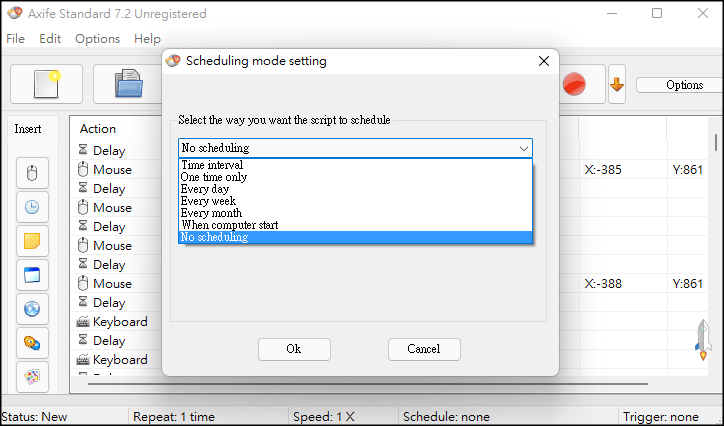The height and width of the screenshot is (426, 724).
Task: Click the New script icon
Action: click(46, 84)
